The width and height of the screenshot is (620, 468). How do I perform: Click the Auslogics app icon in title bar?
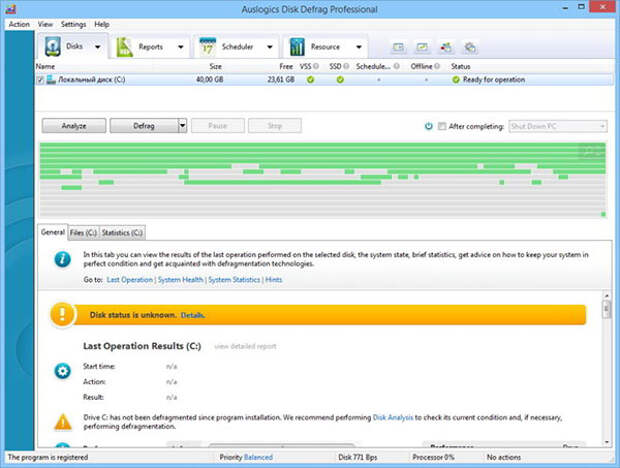11,9
